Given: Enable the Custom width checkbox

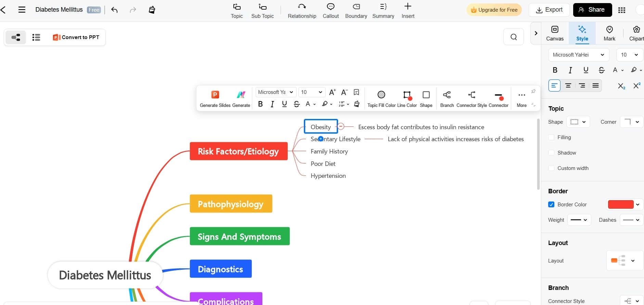Looking at the screenshot, I should pos(551,168).
